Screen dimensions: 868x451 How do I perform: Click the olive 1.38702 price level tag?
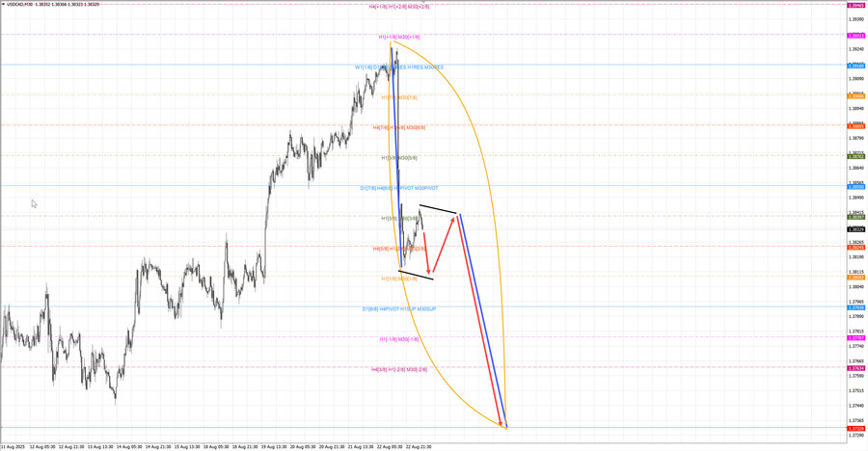pyautogui.click(x=856, y=157)
